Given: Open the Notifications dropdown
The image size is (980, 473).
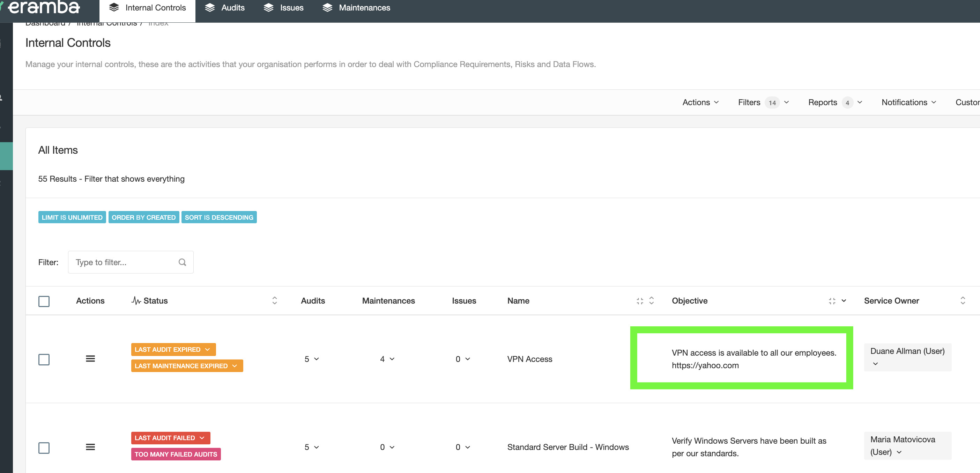Looking at the screenshot, I should (x=909, y=102).
